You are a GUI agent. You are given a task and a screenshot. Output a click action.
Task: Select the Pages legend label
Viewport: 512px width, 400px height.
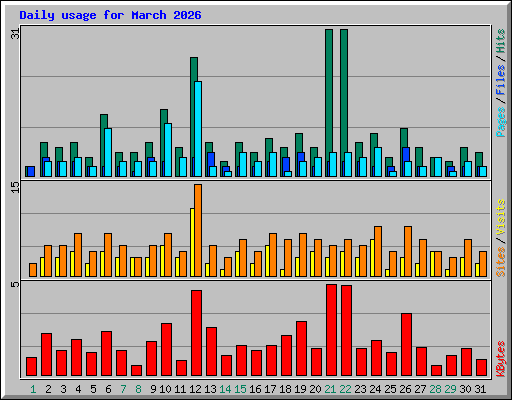coord(501,122)
